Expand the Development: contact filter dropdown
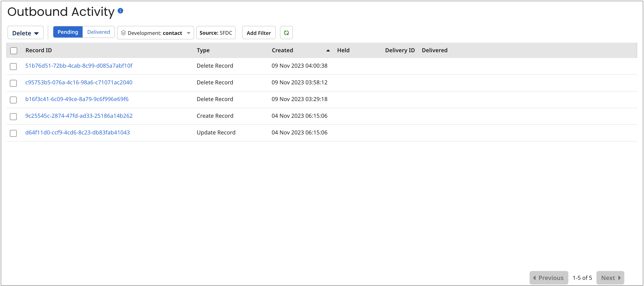The height and width of the screenshot is (286, 644). tap(155, 33)
